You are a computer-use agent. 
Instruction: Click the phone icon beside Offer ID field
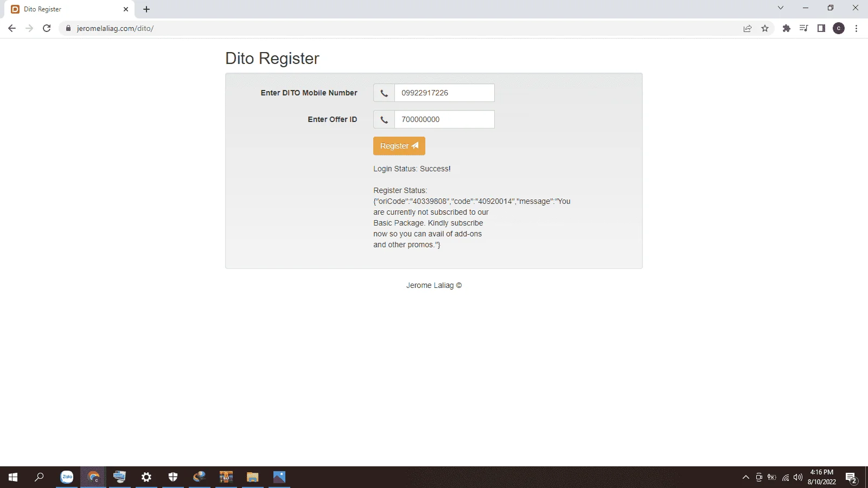point(384,119)
